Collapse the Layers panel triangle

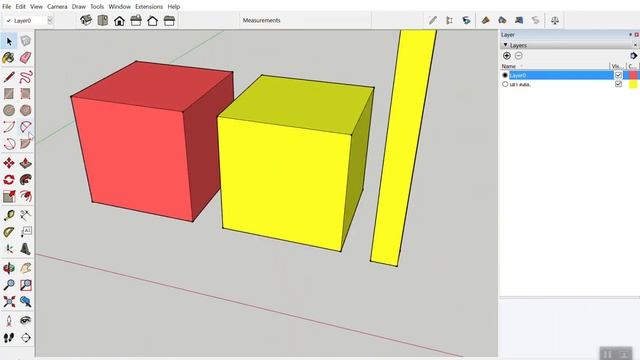pos(505,45)
